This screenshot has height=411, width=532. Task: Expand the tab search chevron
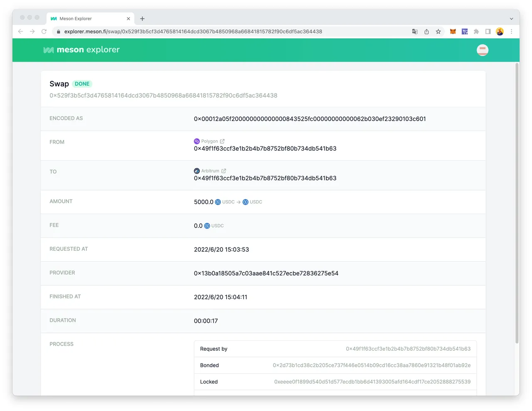[x=512, y=19]
